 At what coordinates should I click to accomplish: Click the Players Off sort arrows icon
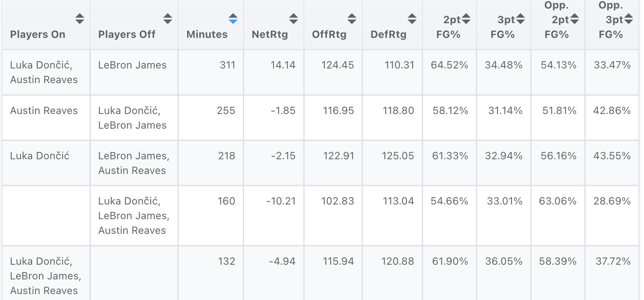pyautogui.click(x=168, y=19)
